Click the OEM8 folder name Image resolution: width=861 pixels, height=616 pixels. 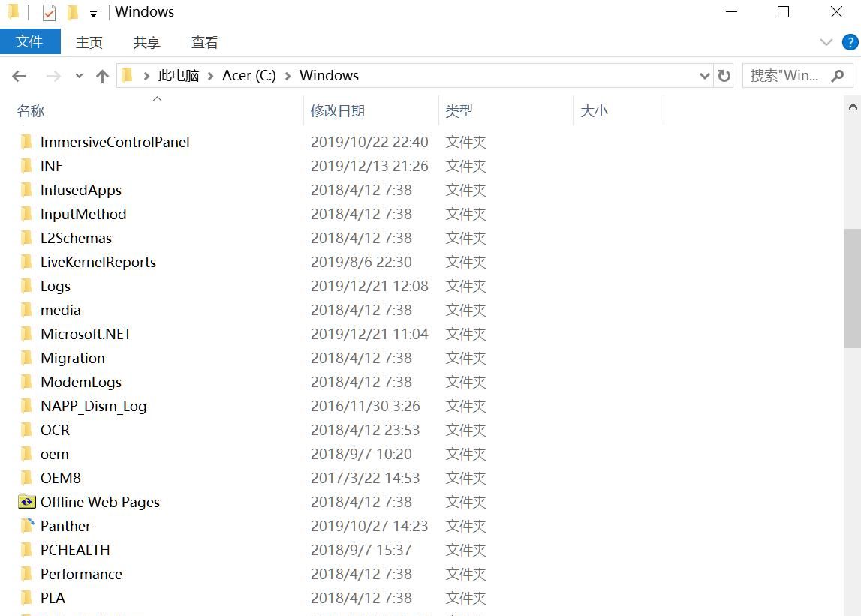61,478
